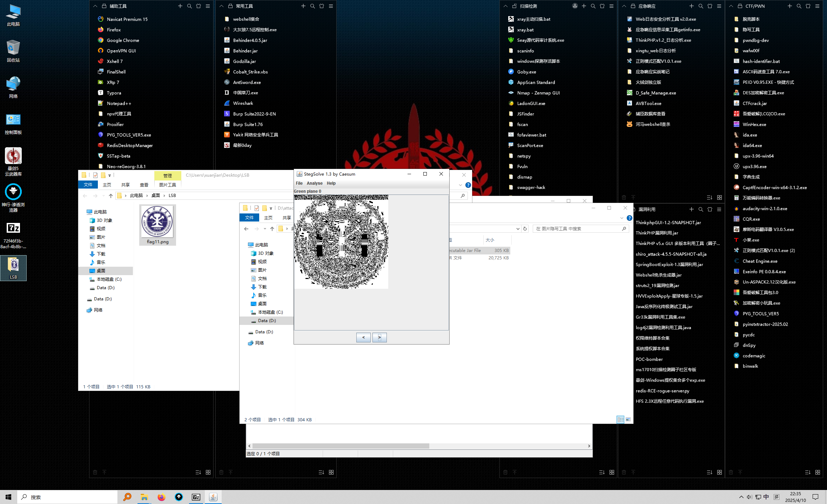Launch CTFcrack.jar from CTF/PWN group
The image size is (827, 504).
tap(754, 103)
